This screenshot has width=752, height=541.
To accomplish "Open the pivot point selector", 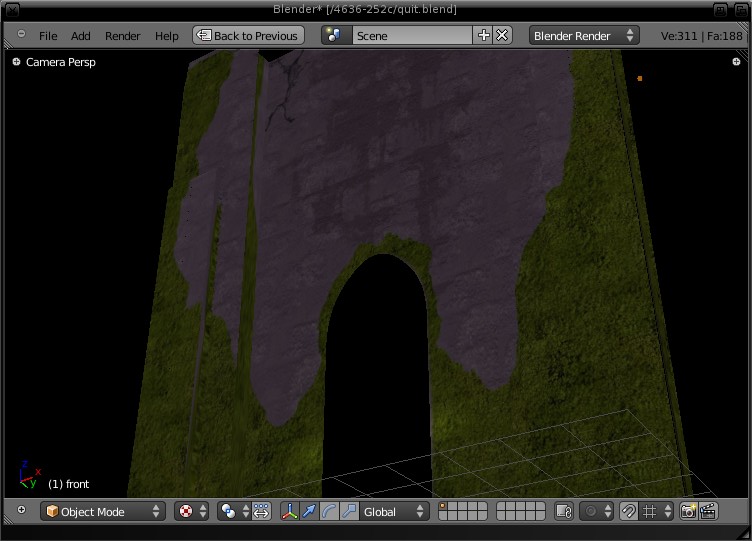I will [x=234, y=512].
